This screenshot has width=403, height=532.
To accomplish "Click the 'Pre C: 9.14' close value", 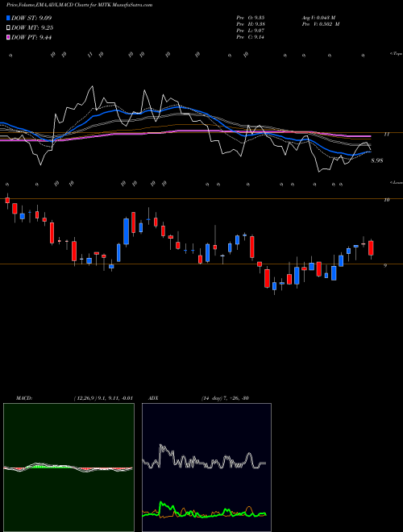I will tap(251, 37).
